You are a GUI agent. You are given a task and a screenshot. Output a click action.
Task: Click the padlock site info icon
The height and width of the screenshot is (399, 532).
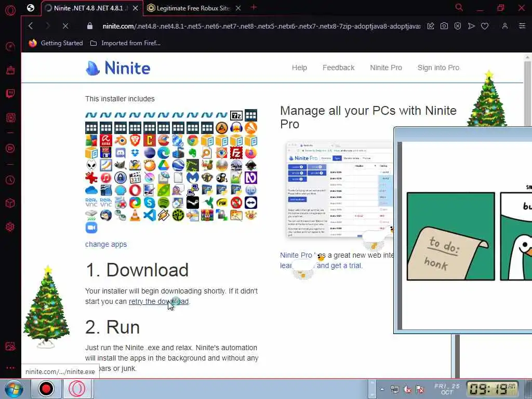(x=90, y=26)
